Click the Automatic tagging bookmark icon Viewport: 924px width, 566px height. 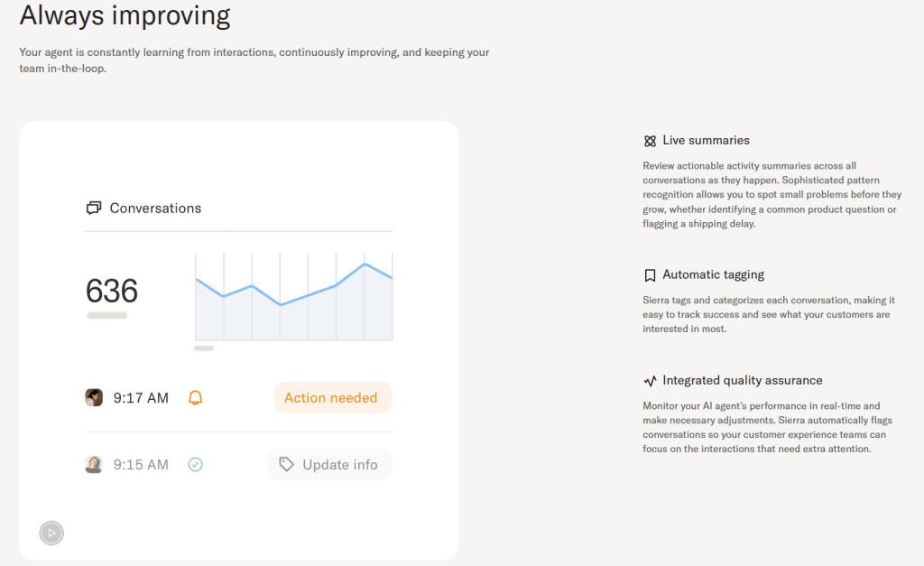click(650, 275)
